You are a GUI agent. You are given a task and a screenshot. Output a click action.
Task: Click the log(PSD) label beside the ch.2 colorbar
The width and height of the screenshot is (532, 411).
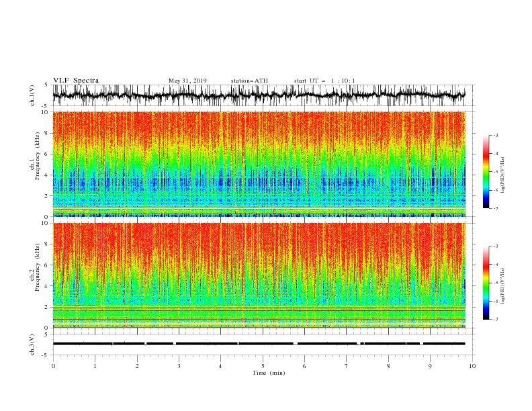pyautogui.click(x=503, y=286)
